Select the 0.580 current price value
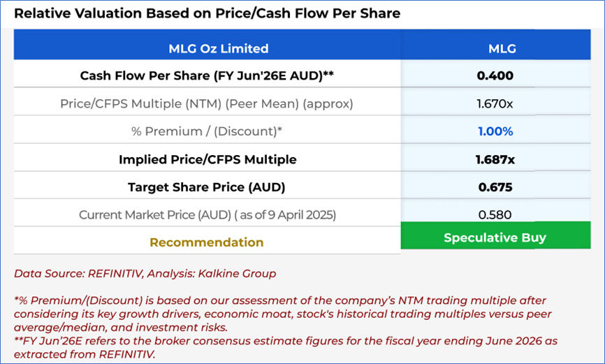 (x=495, y=215)
